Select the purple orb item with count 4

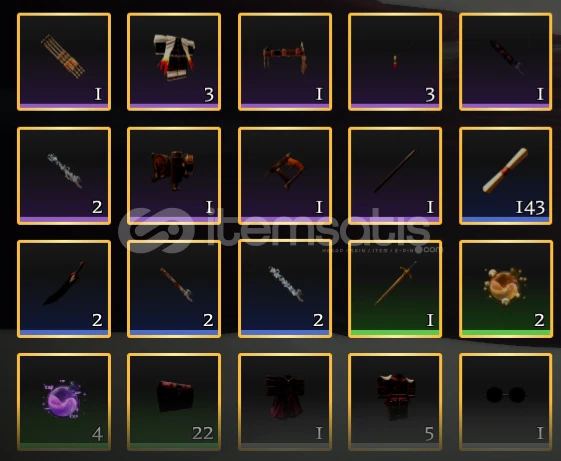[64, 402]
